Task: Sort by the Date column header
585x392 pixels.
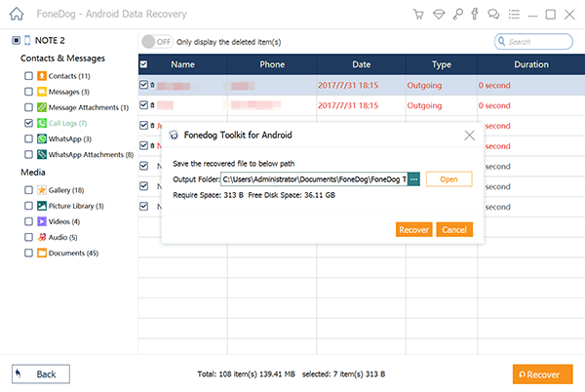Action: click(x=361, y=64)
